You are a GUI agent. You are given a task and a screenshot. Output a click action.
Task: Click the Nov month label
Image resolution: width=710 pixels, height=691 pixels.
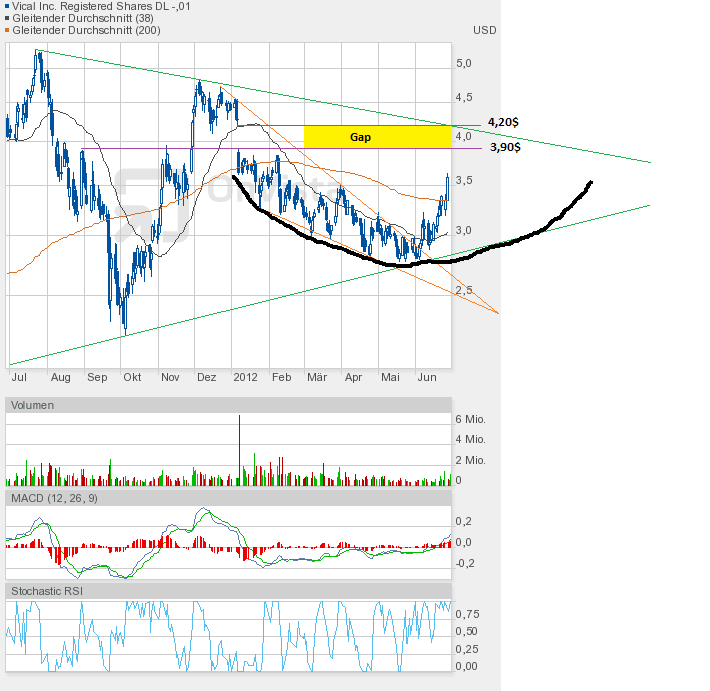point(170,377)
